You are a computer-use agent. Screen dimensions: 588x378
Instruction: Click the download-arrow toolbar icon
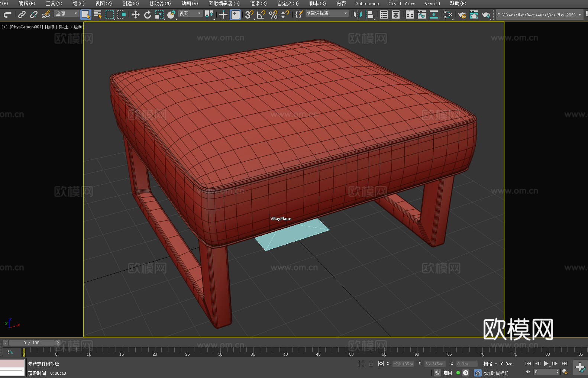coord(434,14)
